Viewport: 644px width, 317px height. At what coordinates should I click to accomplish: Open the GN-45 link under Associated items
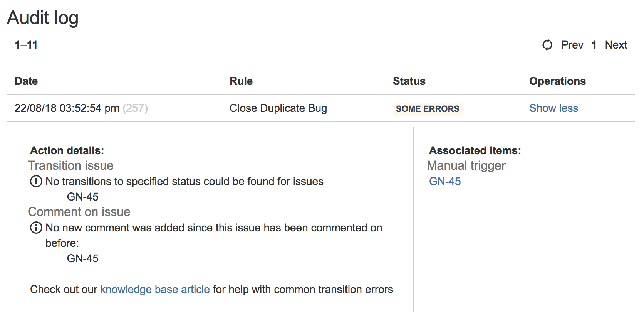tap(445, 181)
